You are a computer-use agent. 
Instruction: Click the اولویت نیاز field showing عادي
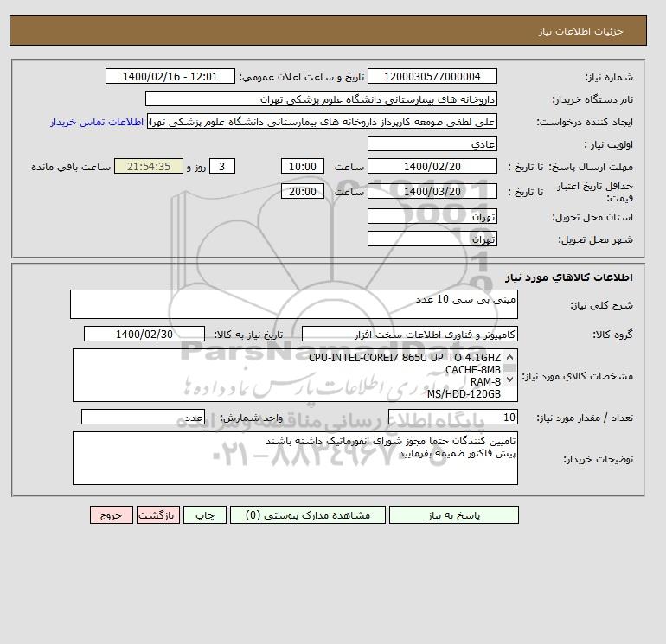(x=432, y=143)
